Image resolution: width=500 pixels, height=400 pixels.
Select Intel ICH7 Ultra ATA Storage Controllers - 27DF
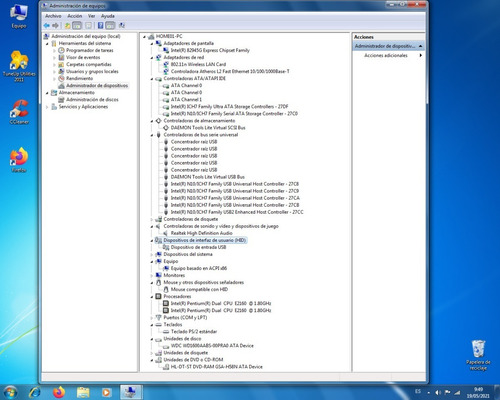tap(229, 107)
